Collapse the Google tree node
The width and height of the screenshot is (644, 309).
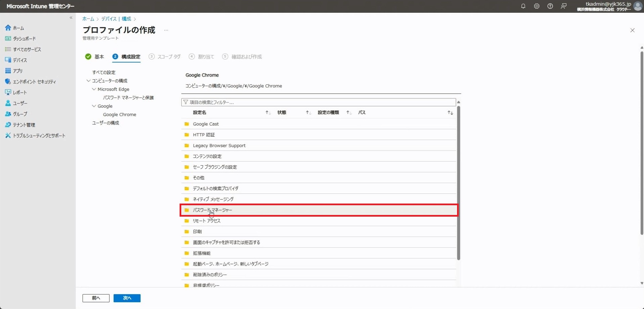94,106
